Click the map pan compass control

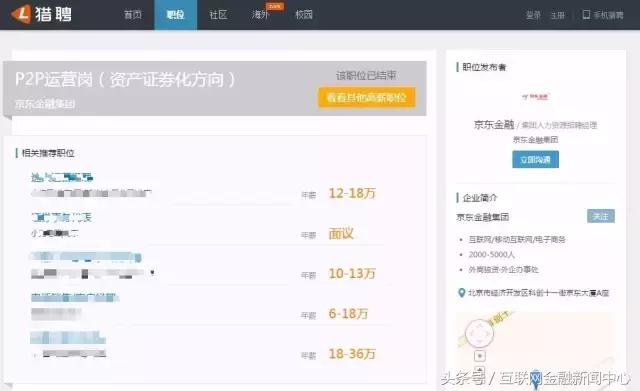tap(480, 333)
